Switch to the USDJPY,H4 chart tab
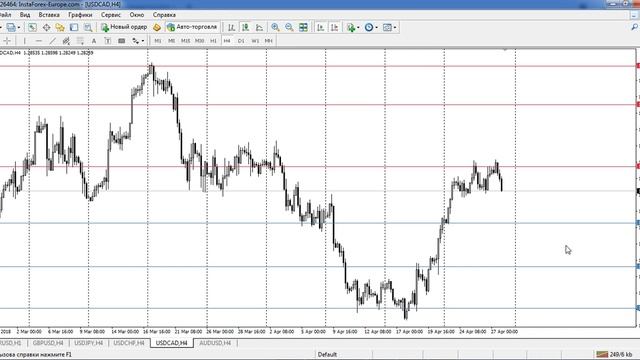 [x=89, y=343]
